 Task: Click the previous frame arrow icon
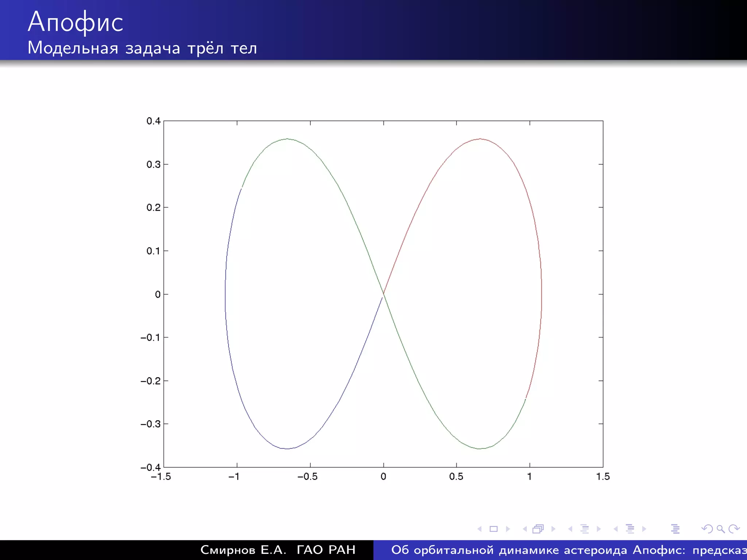point(525,529)
